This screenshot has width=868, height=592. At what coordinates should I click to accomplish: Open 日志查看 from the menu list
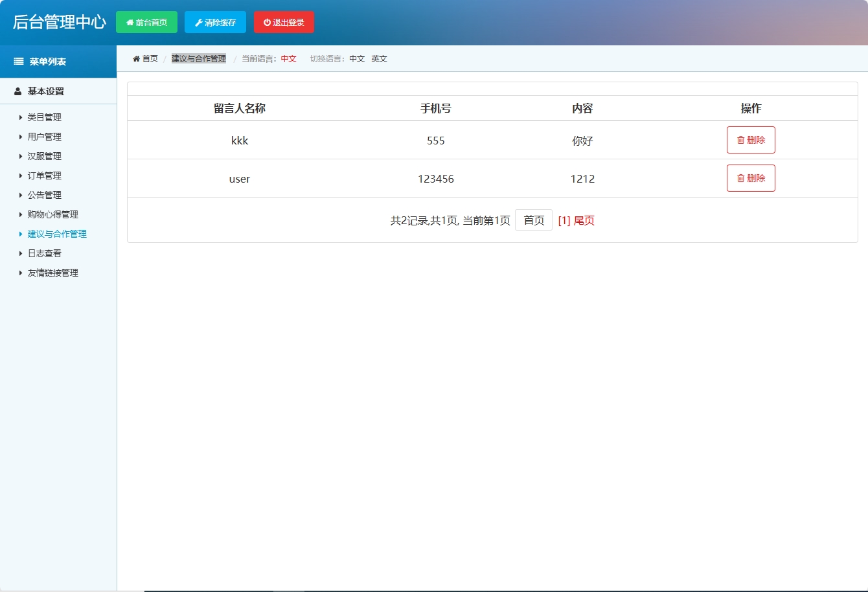(x=41, y=253)
